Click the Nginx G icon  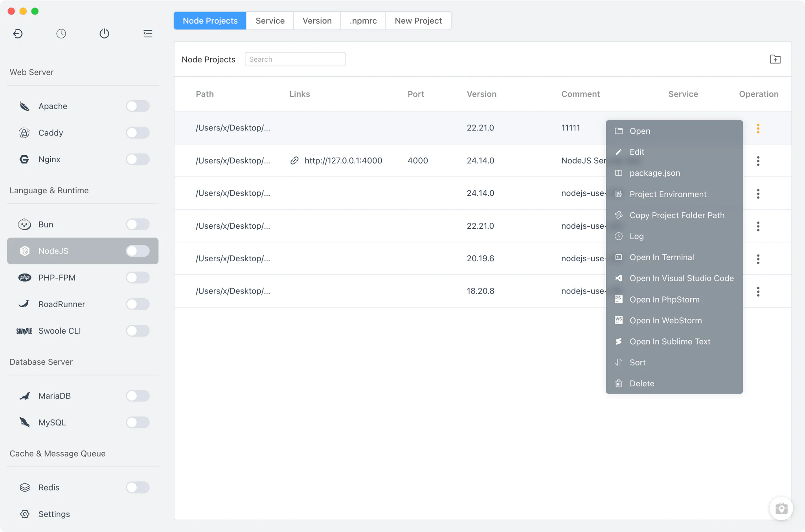(x=24, y=160)
